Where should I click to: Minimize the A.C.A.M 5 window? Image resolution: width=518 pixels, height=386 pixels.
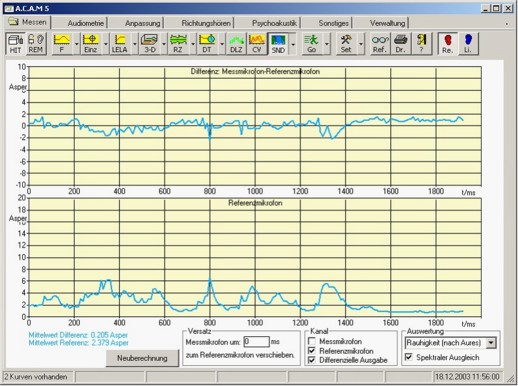tap(485, 8)
